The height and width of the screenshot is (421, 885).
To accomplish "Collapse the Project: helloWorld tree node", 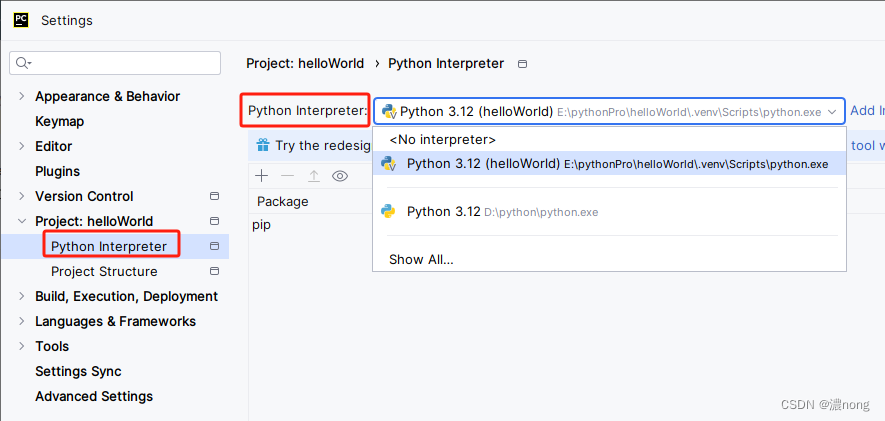I will 22,221.
